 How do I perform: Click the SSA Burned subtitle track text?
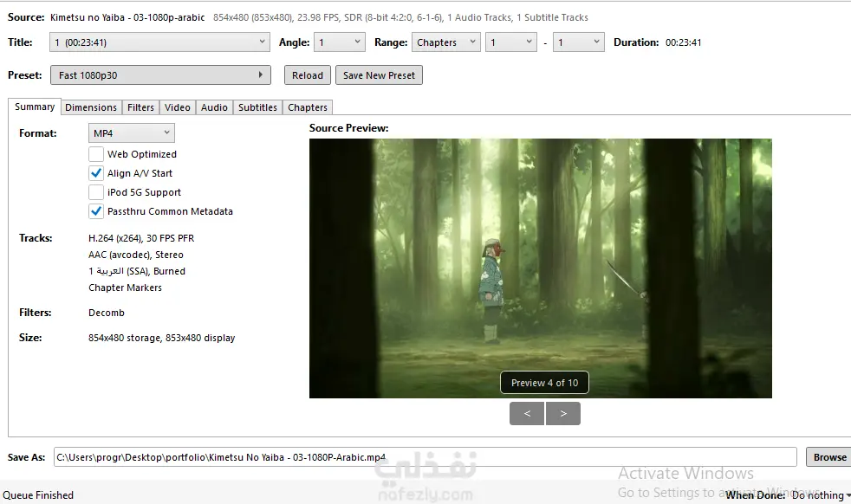[x=137, y=271]
